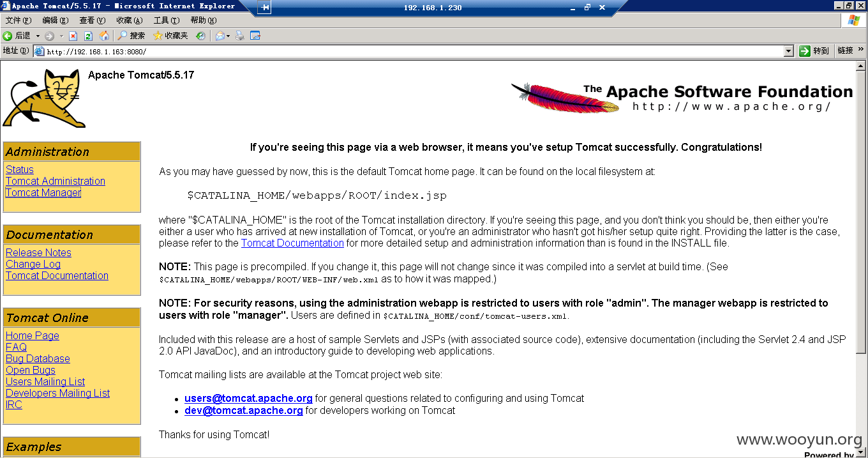Click the IE icon in the title bar

point(6,6)
